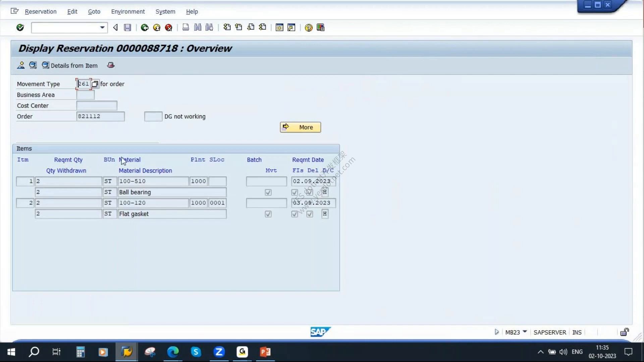Click the Order input field
The image size is (644, 362).
click(x=100, y=116)
